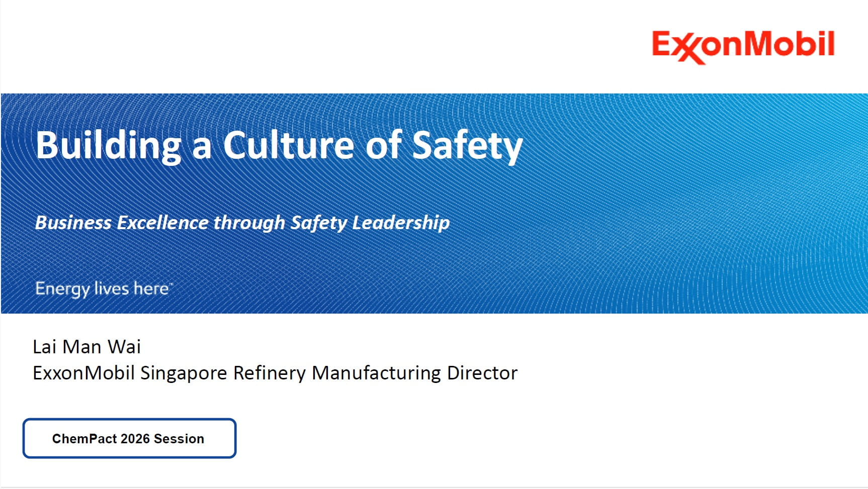The height and width of the screenshot is (489, 868).
Task: Select the presenter name Lai Man Wai
Action: (86, 347)
